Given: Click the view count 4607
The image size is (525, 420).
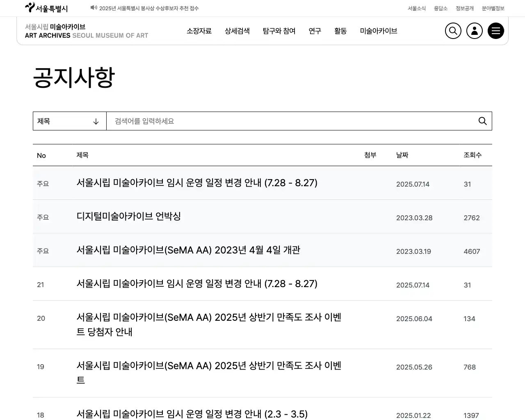Looking at the screenshot, I should pos(472,251).
